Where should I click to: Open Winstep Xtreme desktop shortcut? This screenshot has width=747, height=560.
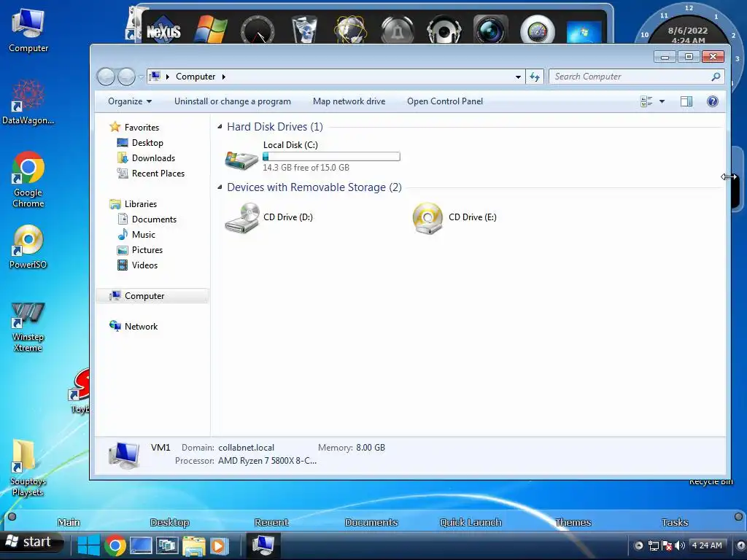click(28, 327)
